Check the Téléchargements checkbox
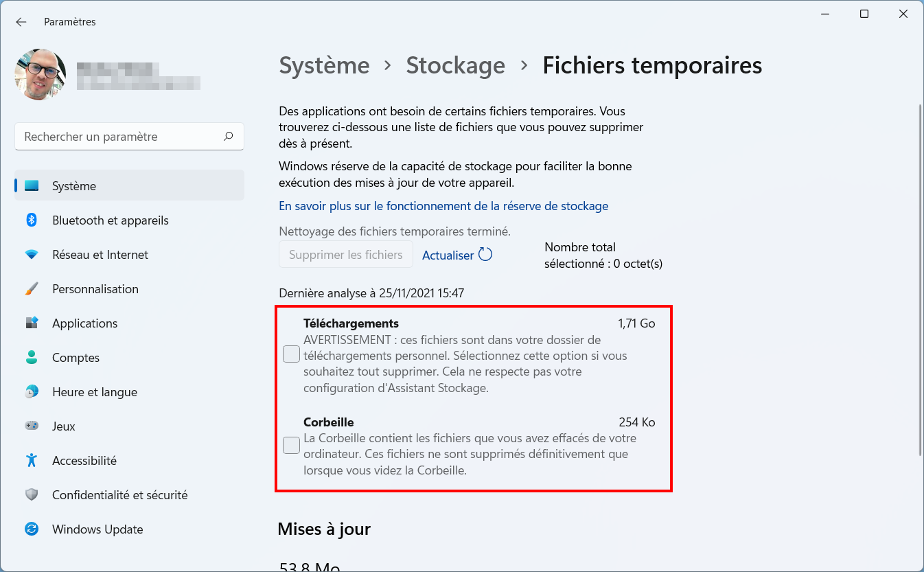This screenshot has height=572, width=924. click(x=291, y=354)
